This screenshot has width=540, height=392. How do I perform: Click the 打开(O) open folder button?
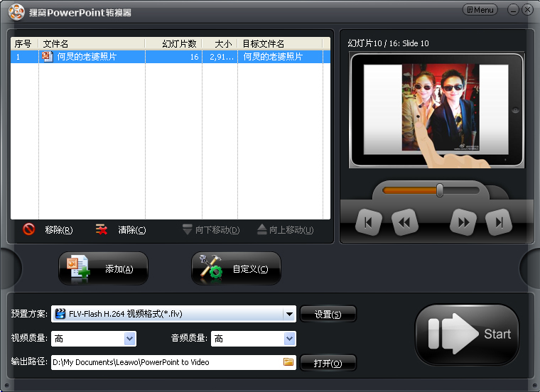click(x=328, y=363)
